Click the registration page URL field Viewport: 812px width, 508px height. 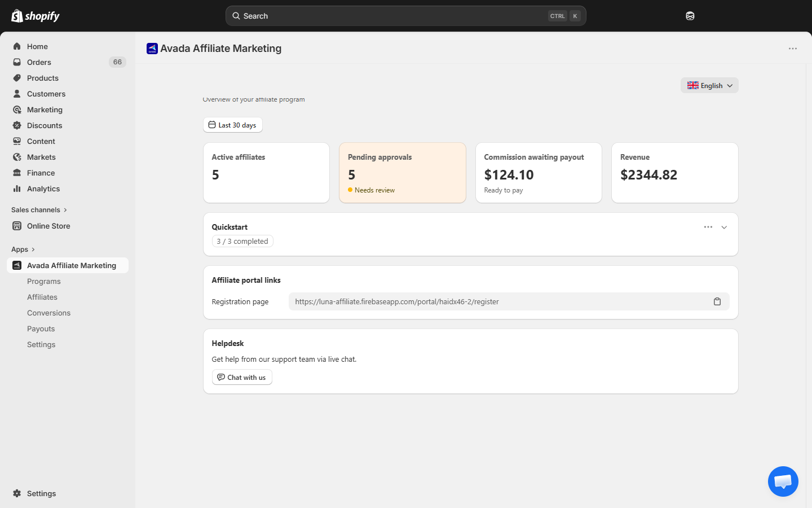[509, 301]
